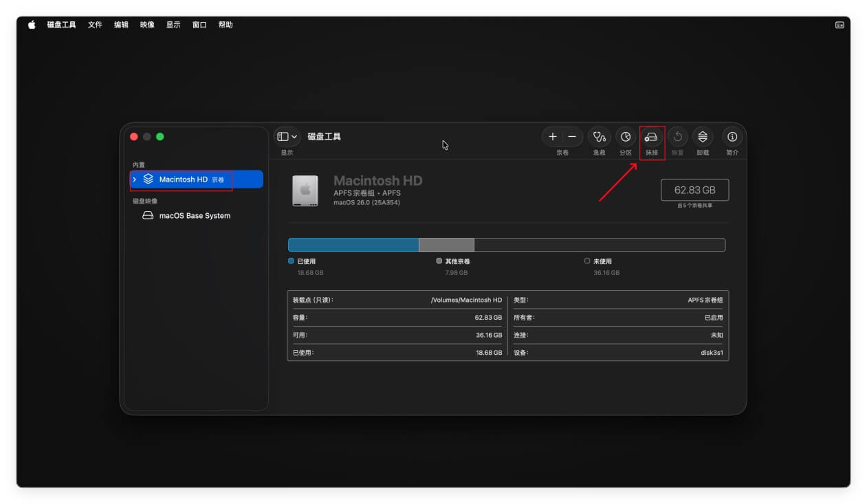Remove a volume with minus button
The width and height of the screenshot is (867, 504).
tap(572, 137)
